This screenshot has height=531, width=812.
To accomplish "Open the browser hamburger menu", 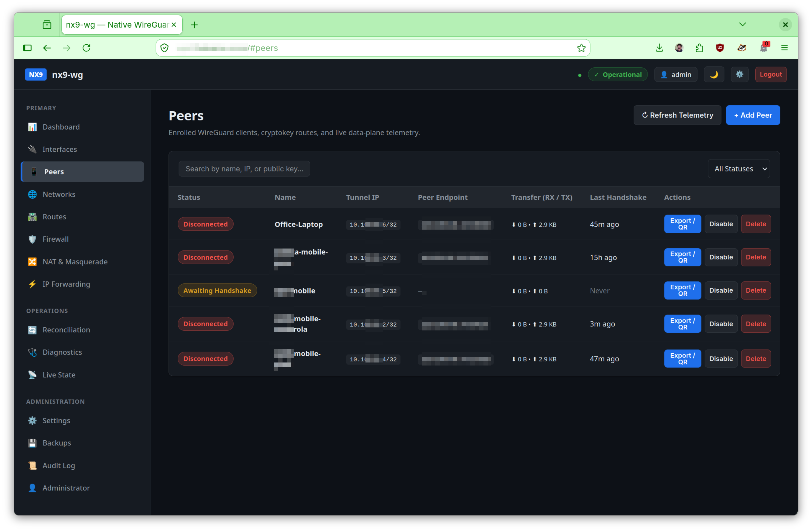I will [784, 48].
